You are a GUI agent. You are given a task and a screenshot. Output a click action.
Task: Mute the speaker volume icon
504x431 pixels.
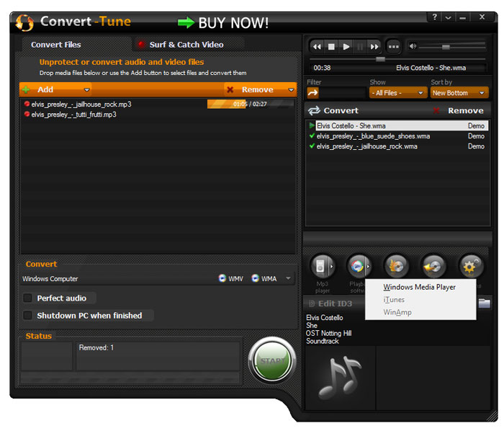click(413, 46)
